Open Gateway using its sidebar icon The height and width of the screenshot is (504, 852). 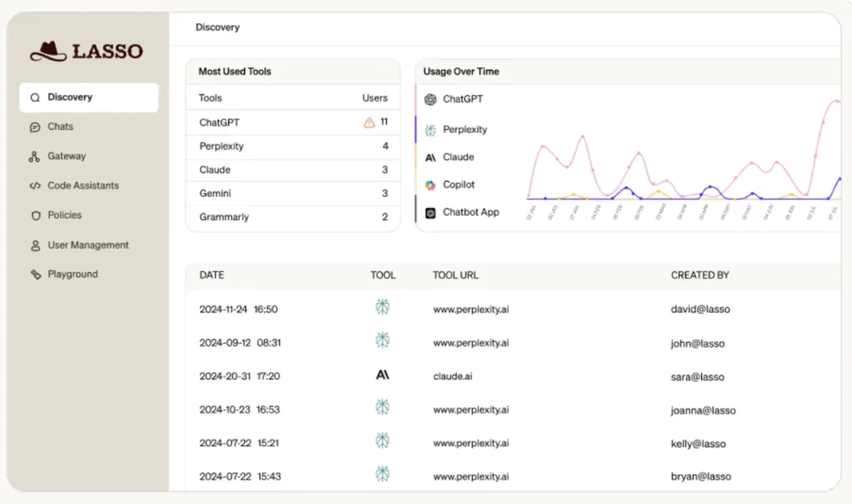pos(35,156)
